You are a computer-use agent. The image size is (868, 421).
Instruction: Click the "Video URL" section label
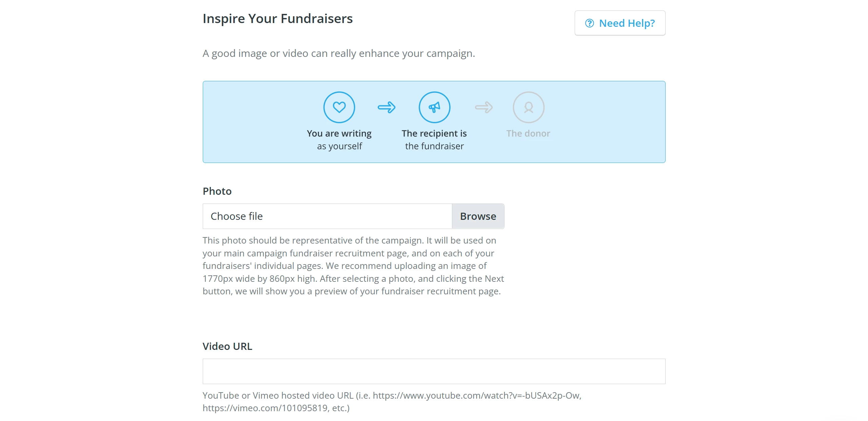tap(227, 346)
